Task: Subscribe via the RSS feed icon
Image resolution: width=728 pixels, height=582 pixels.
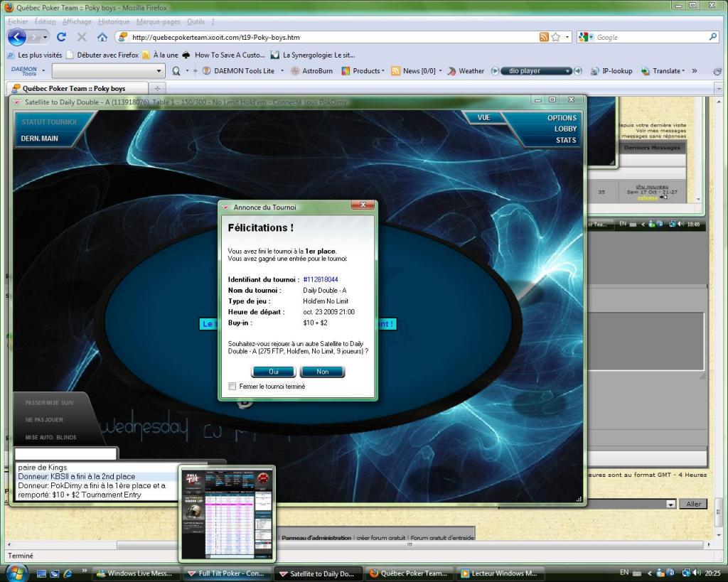Action: click(544, 37)
